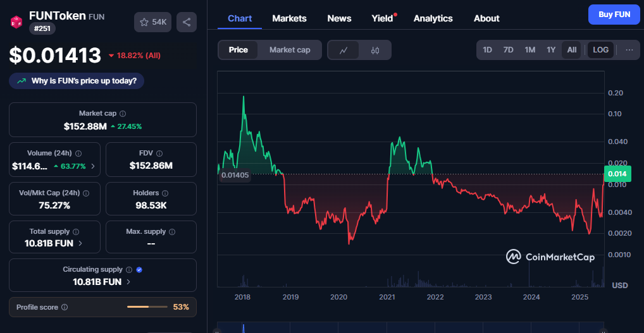Add FUN to watchlist via star button
The width and height of the screenshot is (644, 333).
click(x=153, y=22)
